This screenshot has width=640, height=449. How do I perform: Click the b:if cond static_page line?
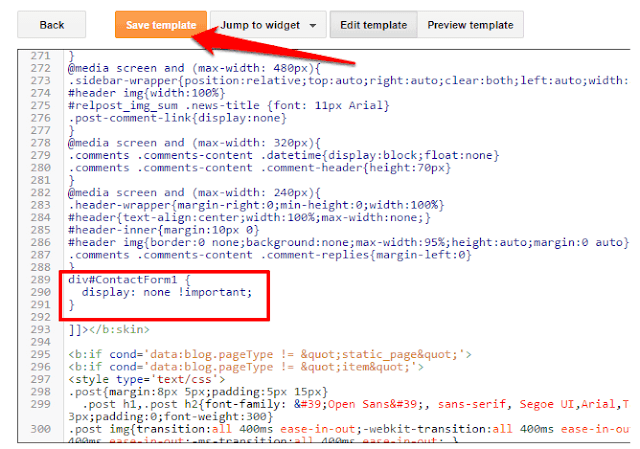point(270,354)
